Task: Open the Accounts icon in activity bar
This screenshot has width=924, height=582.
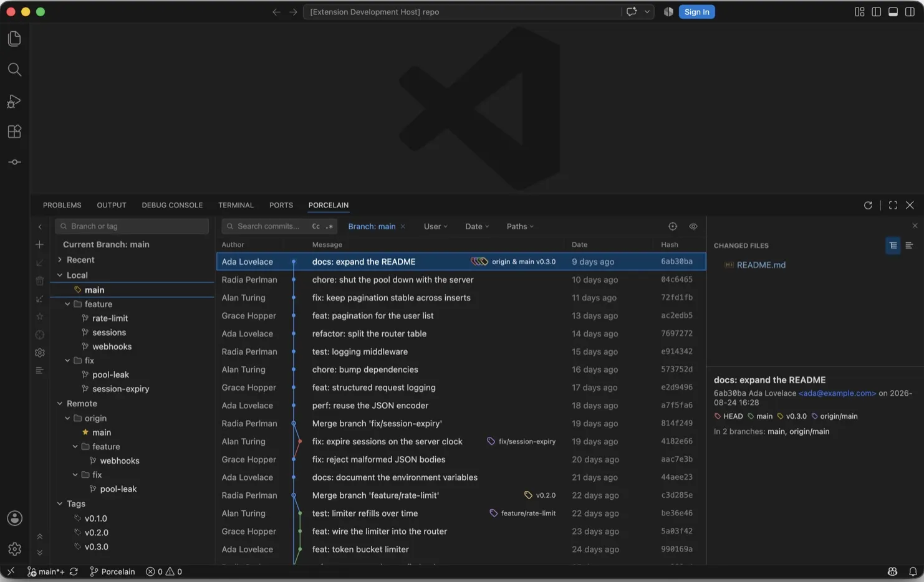Action: [x=14, y=518]
